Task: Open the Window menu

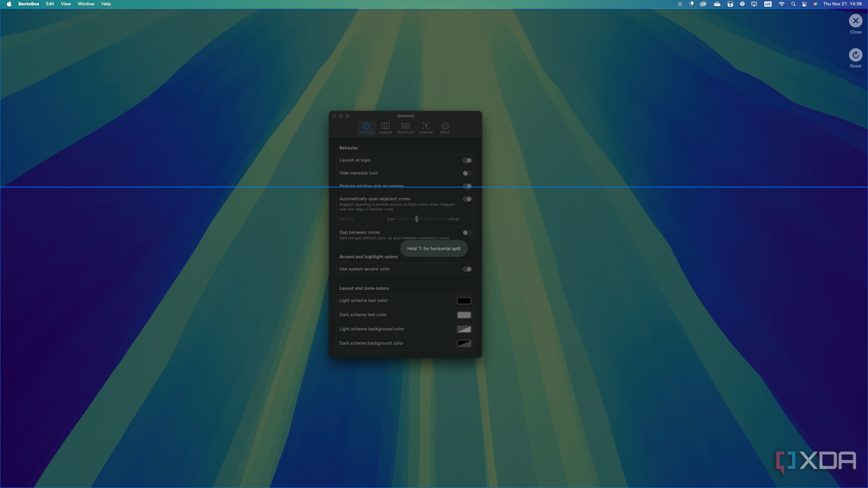Action: (x=86, y=4)
